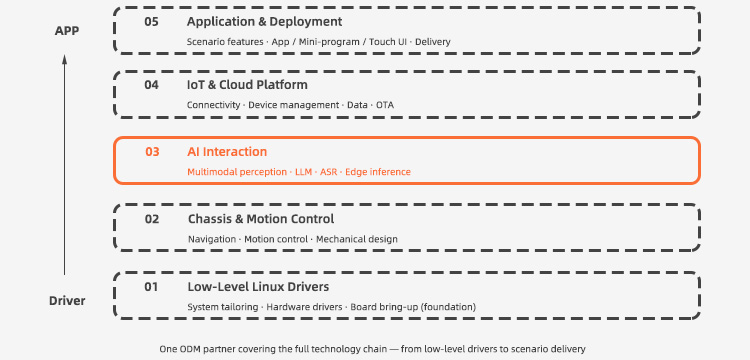This screenshot has height=360, width=750.
Task: Click the One ODM partner caption text
Action: (x=372, y=349)
